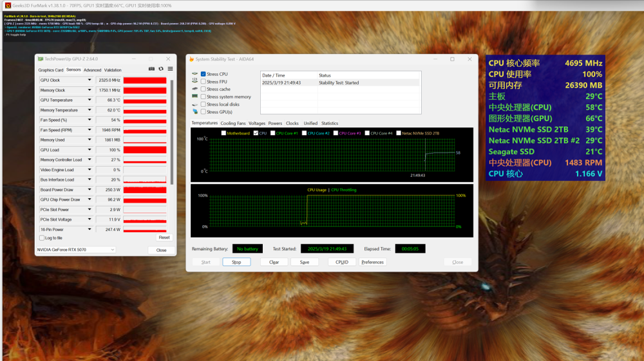
Task: Open the Board Power Draw sensor dropdown
Action: [x=90, y=190]
